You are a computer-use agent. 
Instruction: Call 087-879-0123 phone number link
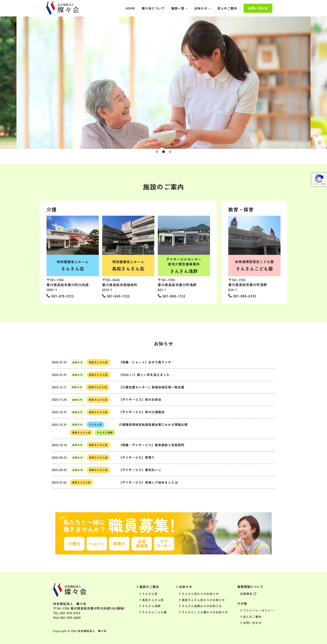62,296
